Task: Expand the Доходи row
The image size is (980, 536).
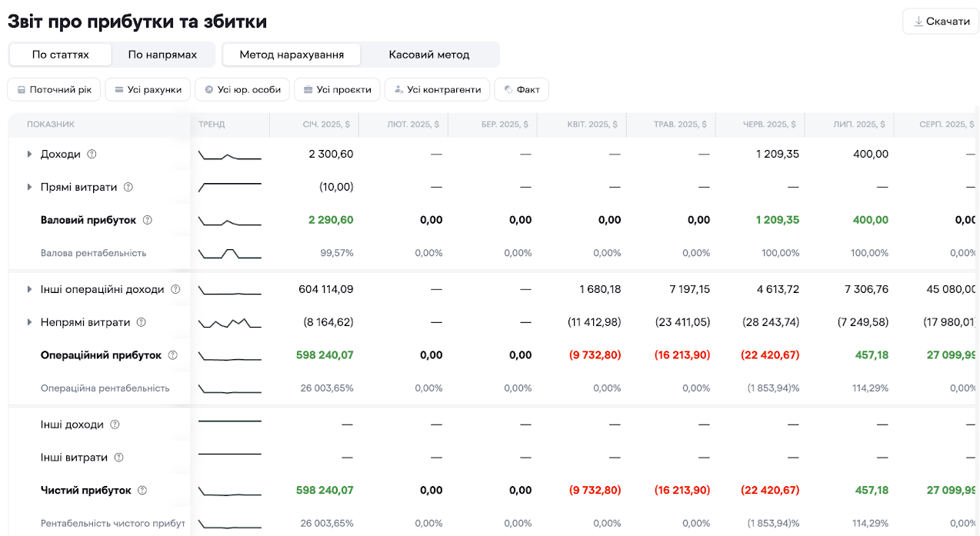Action: pos(29,154)
